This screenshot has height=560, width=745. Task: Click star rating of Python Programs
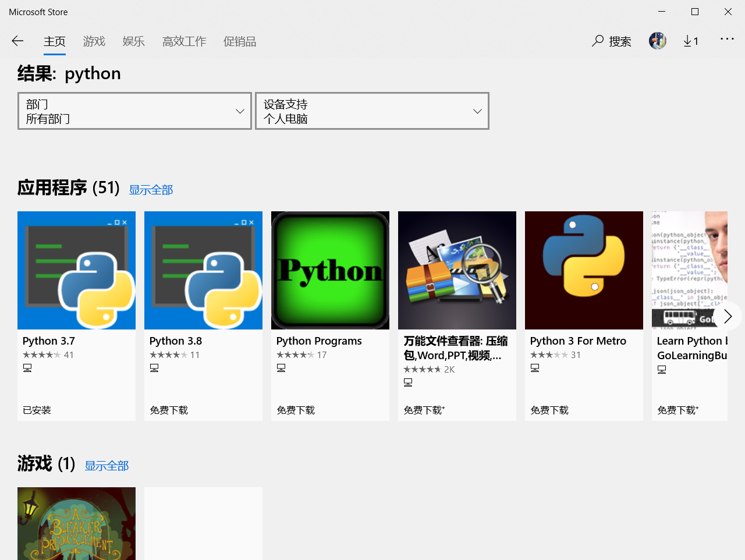pyautogui.click(x=296, y=355)
